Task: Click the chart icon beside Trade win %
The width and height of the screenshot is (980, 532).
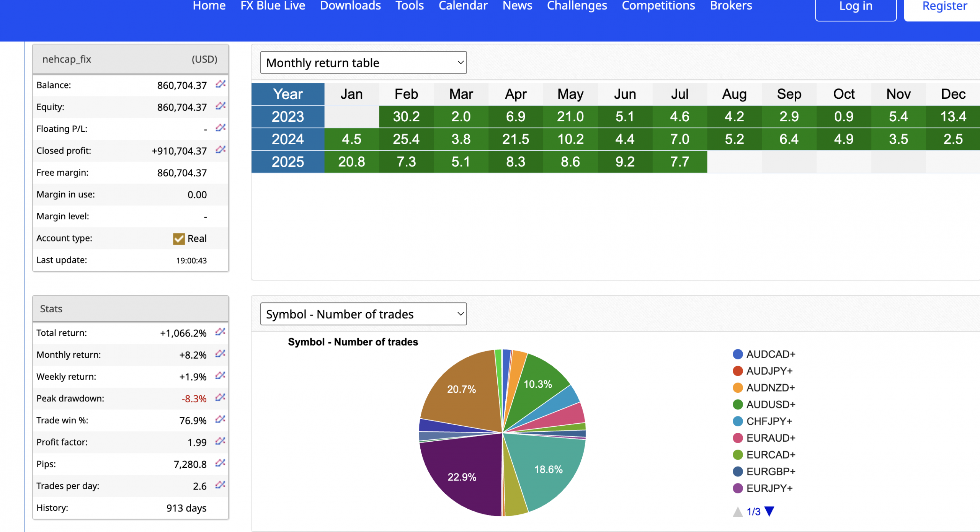Action: (x=220, y=419)
